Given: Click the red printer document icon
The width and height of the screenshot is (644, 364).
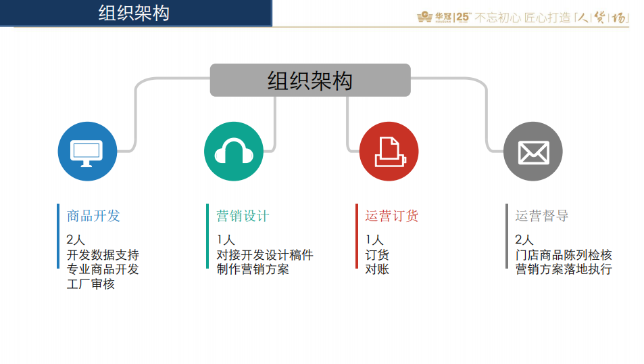Looking at the screenshot, I should 389,152.
